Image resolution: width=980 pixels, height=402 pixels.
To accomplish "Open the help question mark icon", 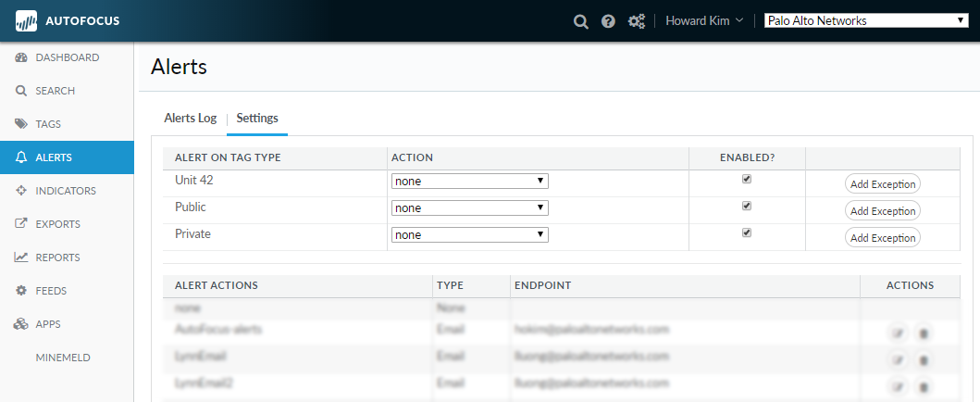I will [x=608, y=21].
